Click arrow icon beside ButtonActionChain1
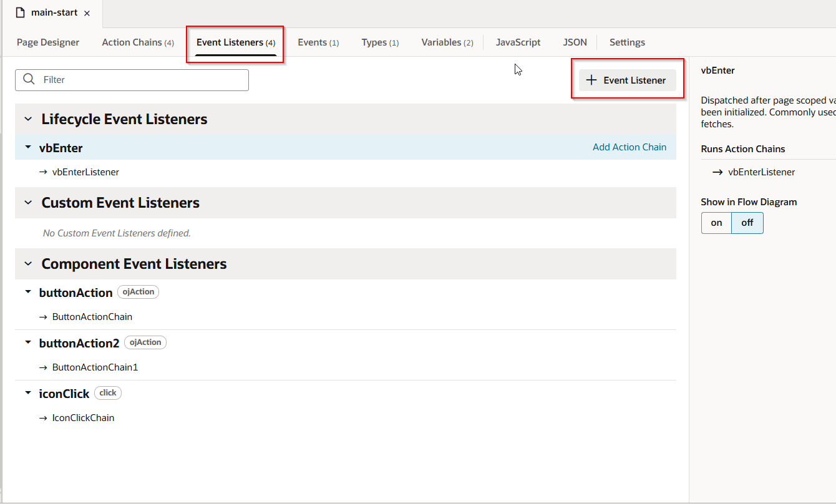The image size is (836, 504). click(44, 367)
